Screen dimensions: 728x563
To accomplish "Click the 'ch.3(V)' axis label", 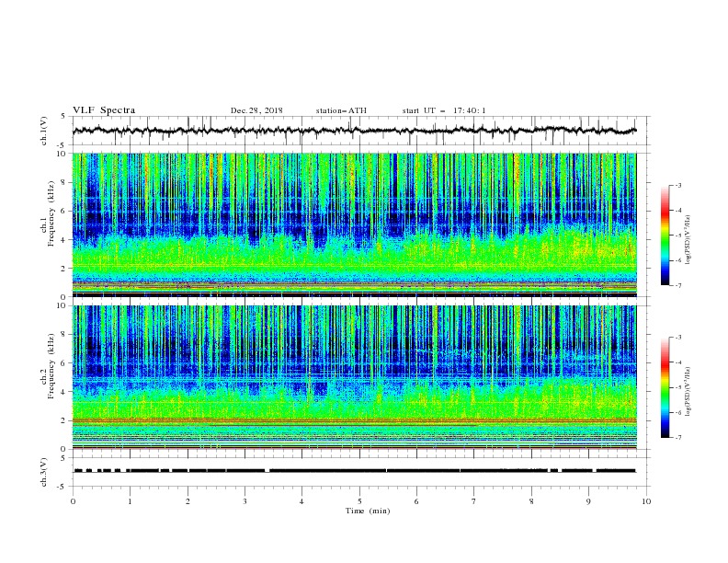I will tap(44, 472).
